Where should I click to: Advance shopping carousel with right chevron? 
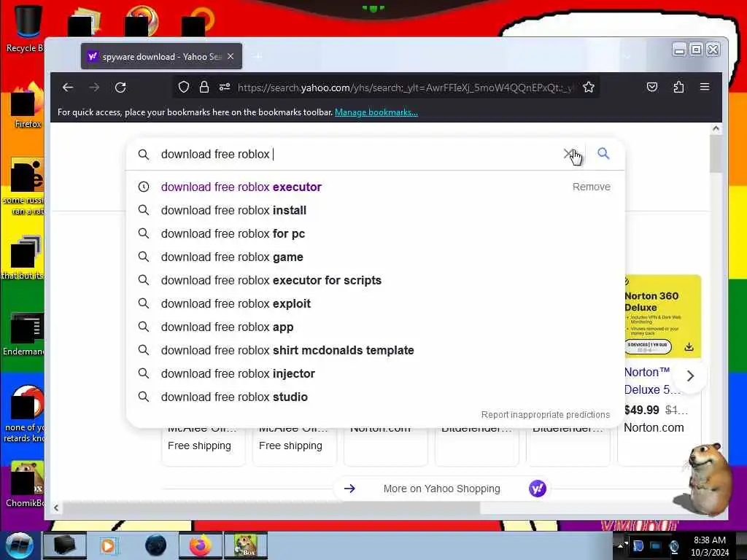pos(690,376)
